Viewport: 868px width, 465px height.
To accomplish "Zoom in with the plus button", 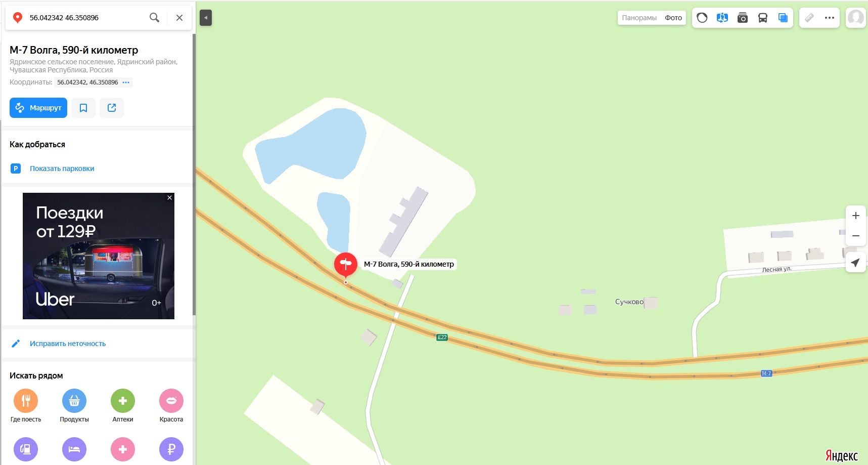I will (x=856, y=216).
